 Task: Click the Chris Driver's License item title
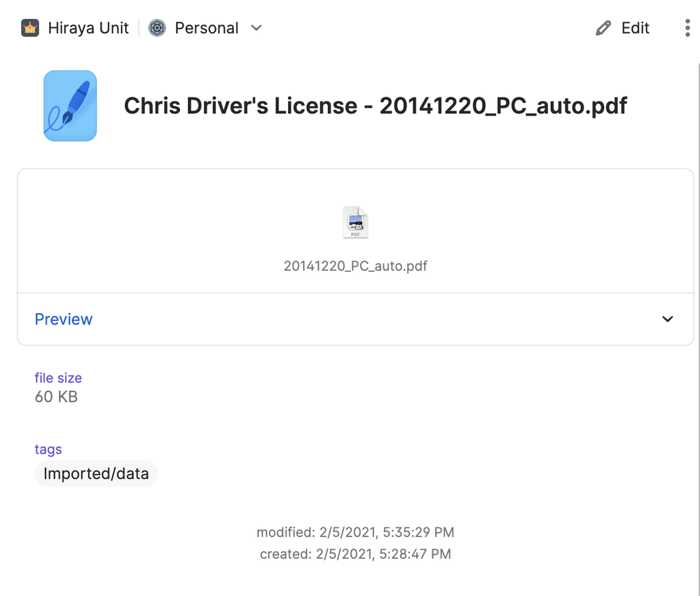point(375,106)
